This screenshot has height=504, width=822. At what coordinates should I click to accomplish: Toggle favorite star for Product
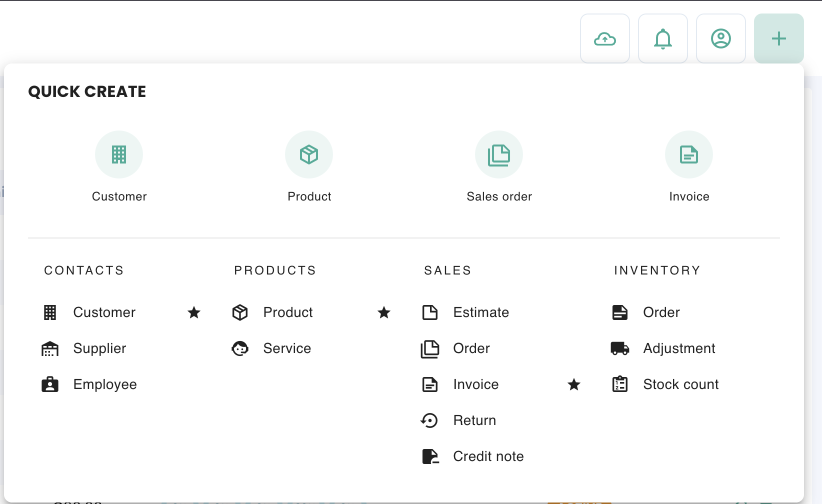pos(384,313)
